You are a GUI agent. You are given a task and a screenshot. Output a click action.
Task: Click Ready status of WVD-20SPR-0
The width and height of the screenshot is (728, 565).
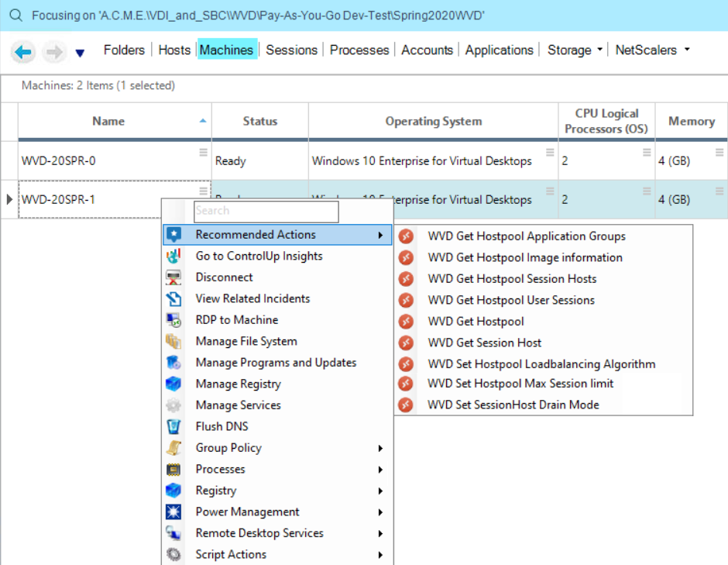(230, 160)
